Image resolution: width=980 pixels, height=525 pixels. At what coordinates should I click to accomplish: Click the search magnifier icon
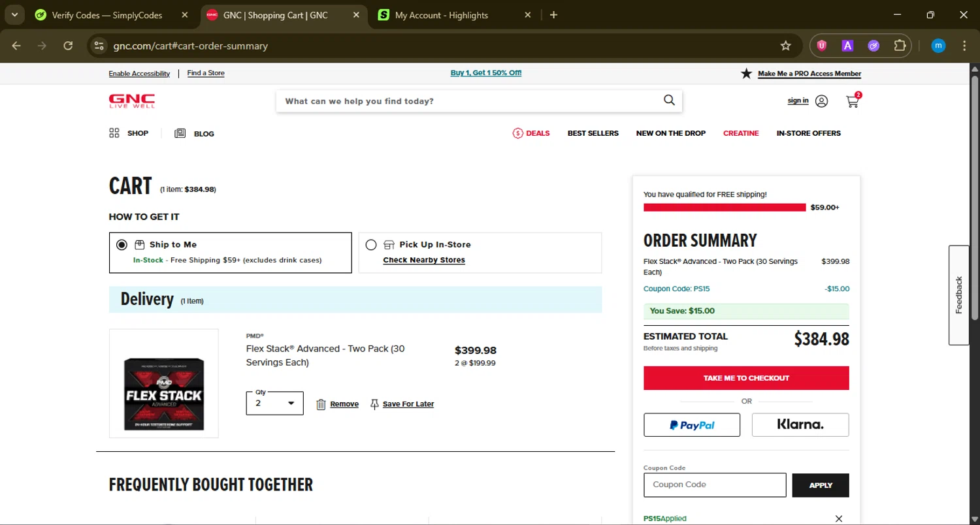[x=669, y=100]
